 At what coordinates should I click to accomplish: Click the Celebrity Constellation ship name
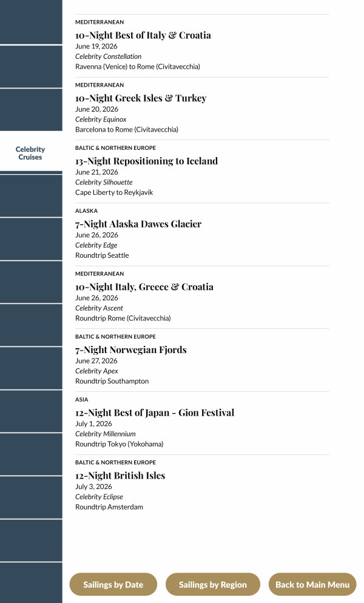(x=108, y=56)
